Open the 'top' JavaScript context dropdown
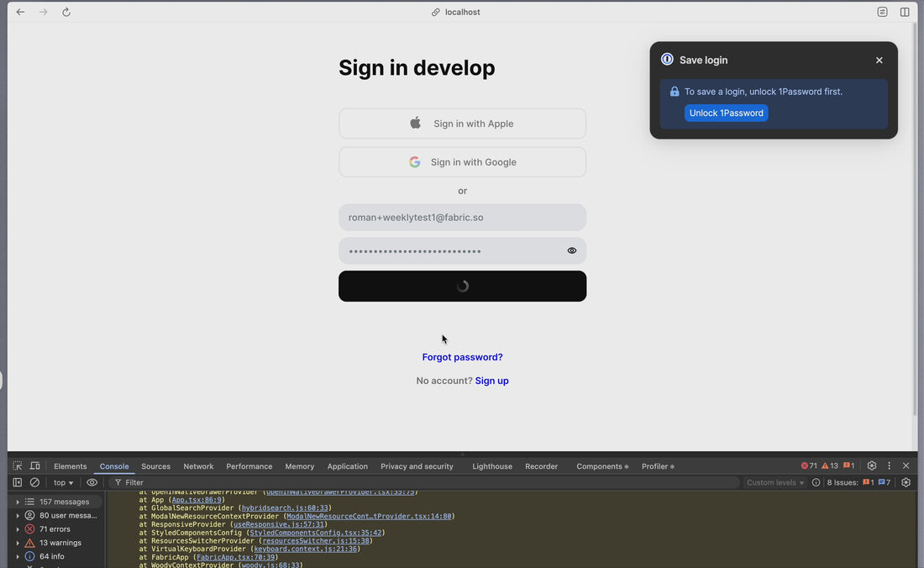The height and width of the screenshot is (568, 924). [x=64, y=483]
